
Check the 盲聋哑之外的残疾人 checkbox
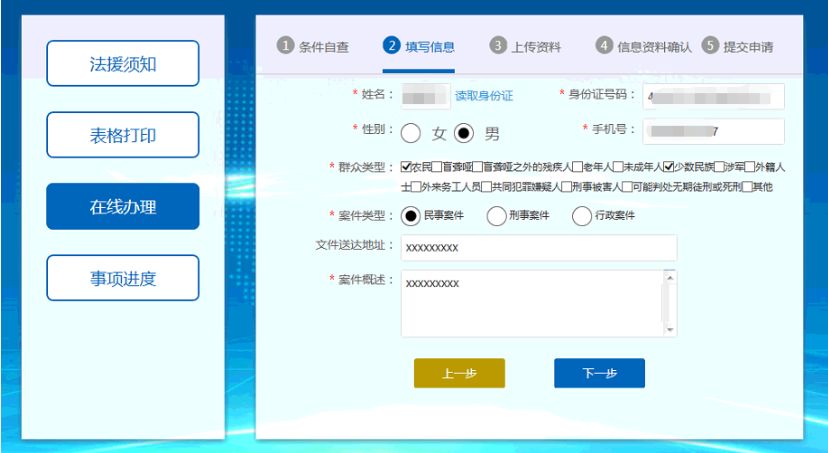point(477,167)
